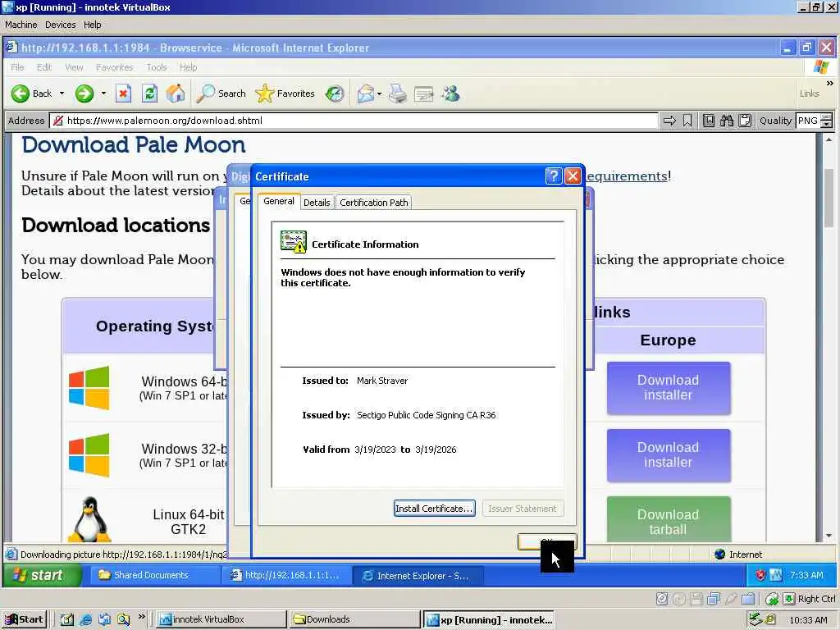Click the Messenger people icon
The height and width of the screenshot is (630, 840).
[451, 94]
